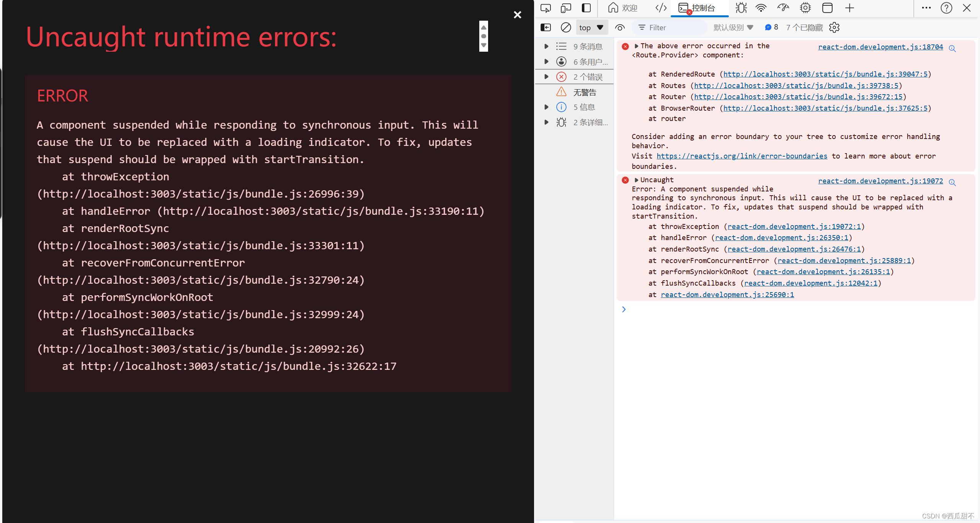This screenshot has width=980, height=523.
Task: Open DevTools help question mark icon
Action: (946, 8)
